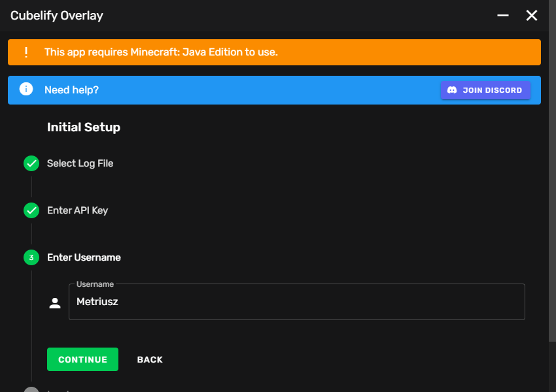Open the Enter API Key step

pyautogui.click(x=77, y=210)
